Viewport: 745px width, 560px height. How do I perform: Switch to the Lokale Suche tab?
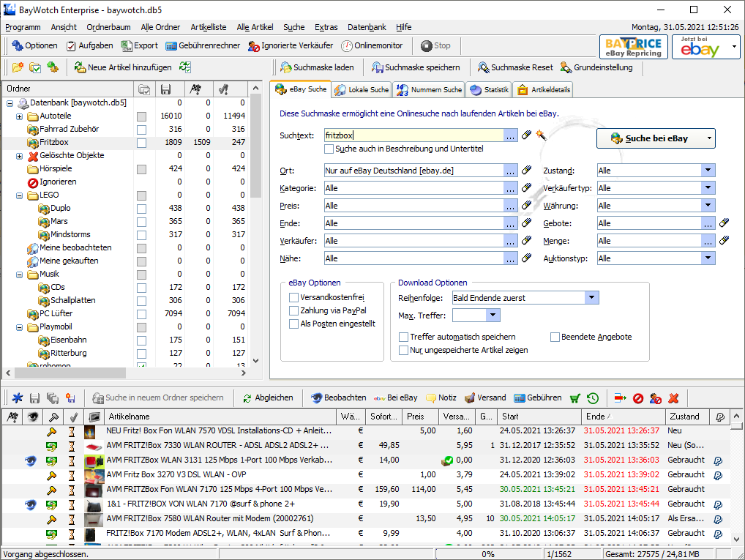(x=362, y=89)
